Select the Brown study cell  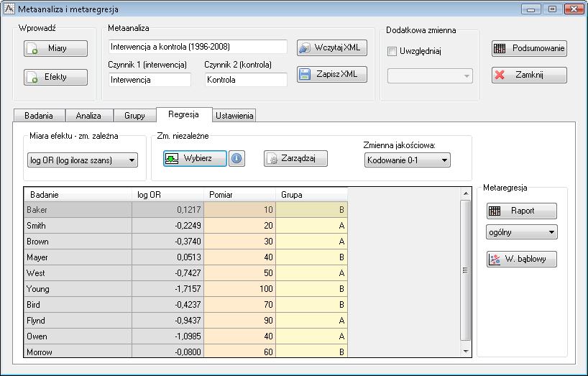[78, 242]
